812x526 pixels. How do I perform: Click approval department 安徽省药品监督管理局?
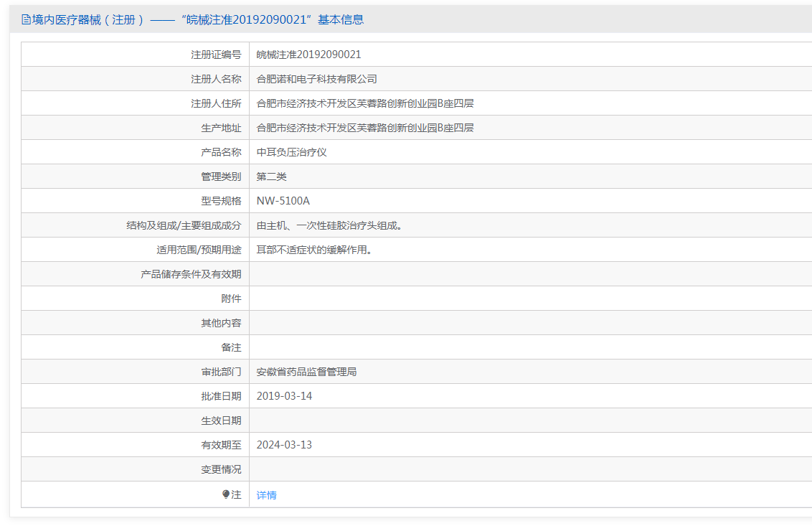pos(306,372)
